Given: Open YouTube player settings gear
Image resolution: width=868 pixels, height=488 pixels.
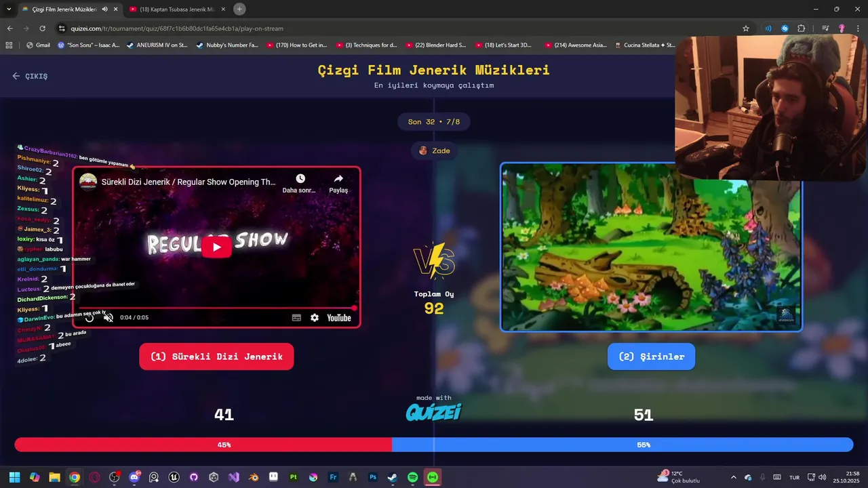Looking at the screenshot, I should [x=315, y=317].
